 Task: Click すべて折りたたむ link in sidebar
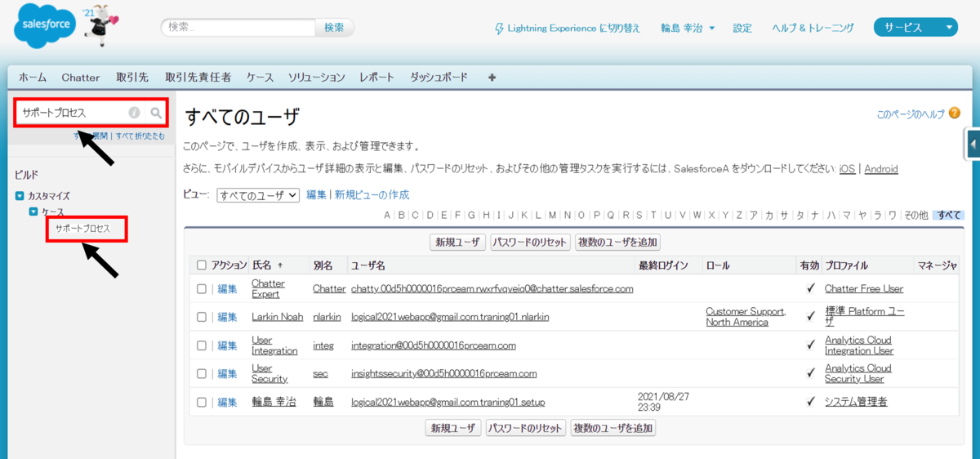tap(140, 136)
